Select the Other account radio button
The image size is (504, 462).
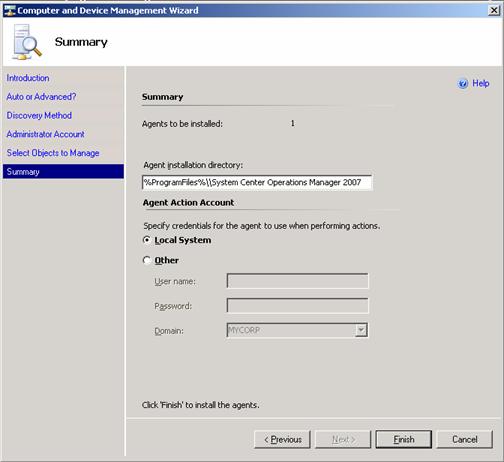(147, 260)
